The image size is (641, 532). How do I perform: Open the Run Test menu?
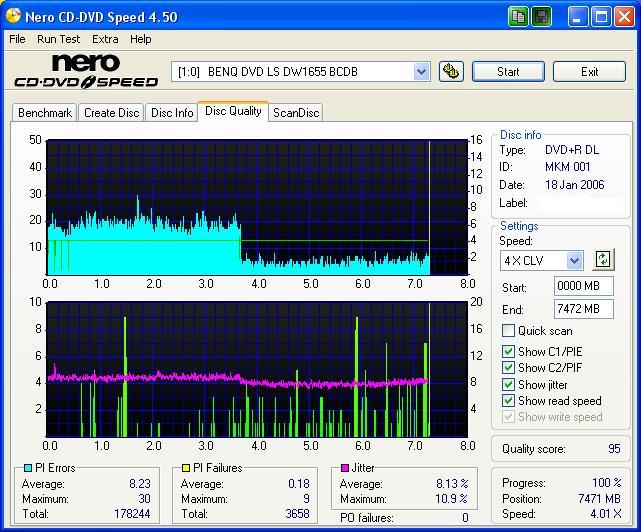(x=59, y=39)
